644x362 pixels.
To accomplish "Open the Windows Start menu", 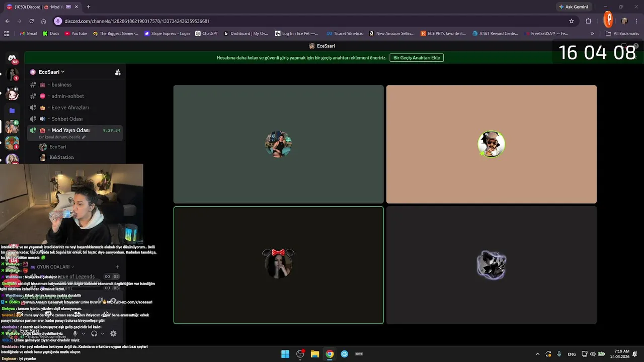I will pyautogui.click(x=285, y=354).
